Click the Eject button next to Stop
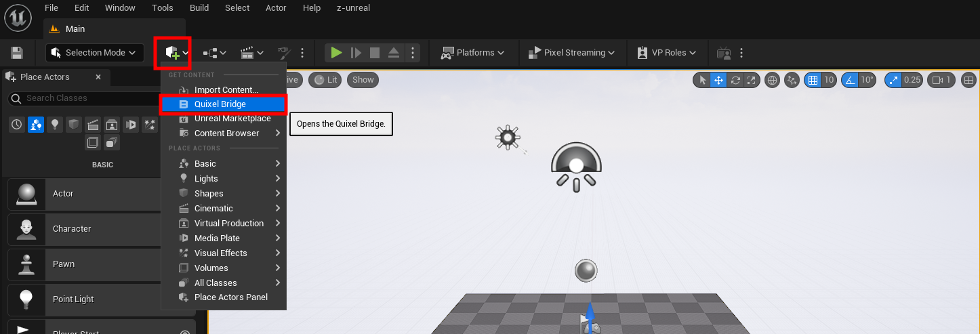This screenshot has height=334, width=980. [x=394, y=53]
